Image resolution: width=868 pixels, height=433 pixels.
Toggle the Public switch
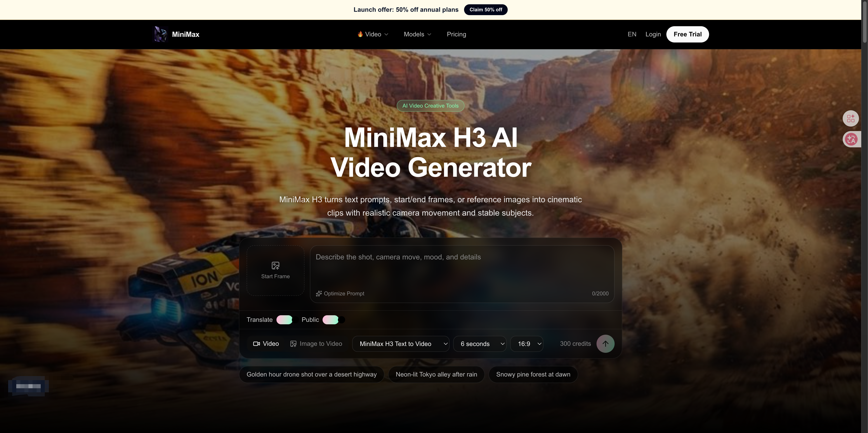click(334, 320)
